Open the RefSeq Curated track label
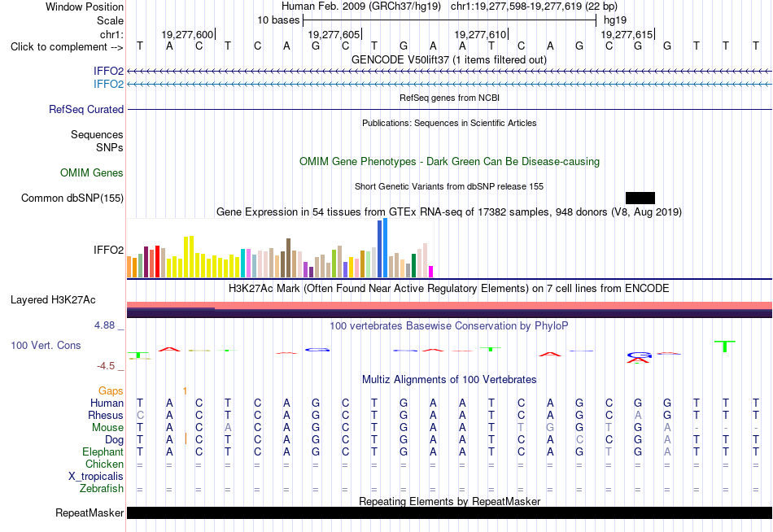 (86, 110)
